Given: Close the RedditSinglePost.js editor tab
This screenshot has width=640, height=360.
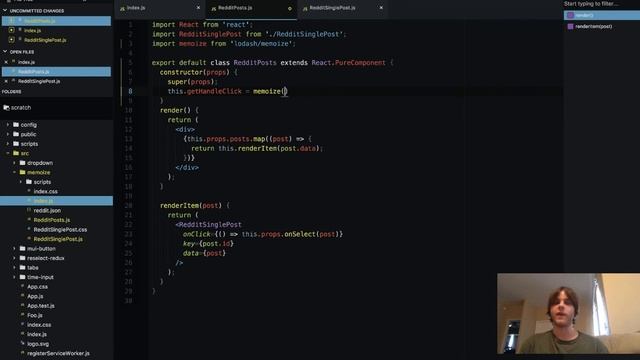Looking at the screenshot, I should [x=381, y=8].
